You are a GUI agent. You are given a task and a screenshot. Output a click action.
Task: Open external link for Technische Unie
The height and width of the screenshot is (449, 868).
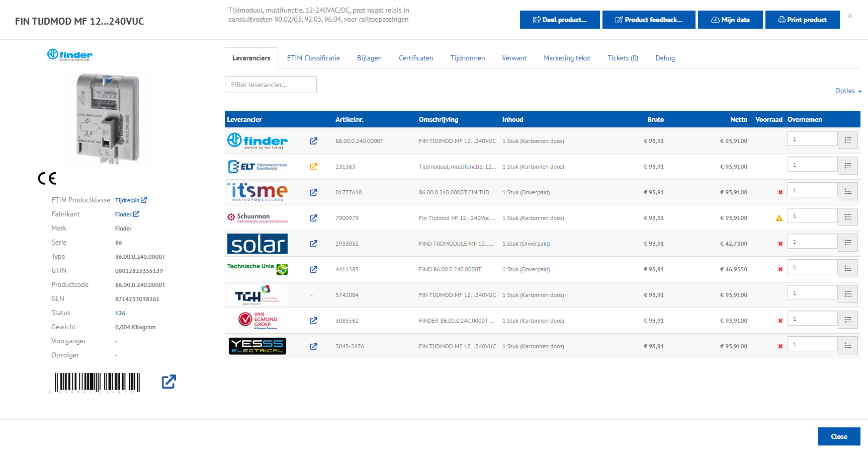(x=313, y=269)
